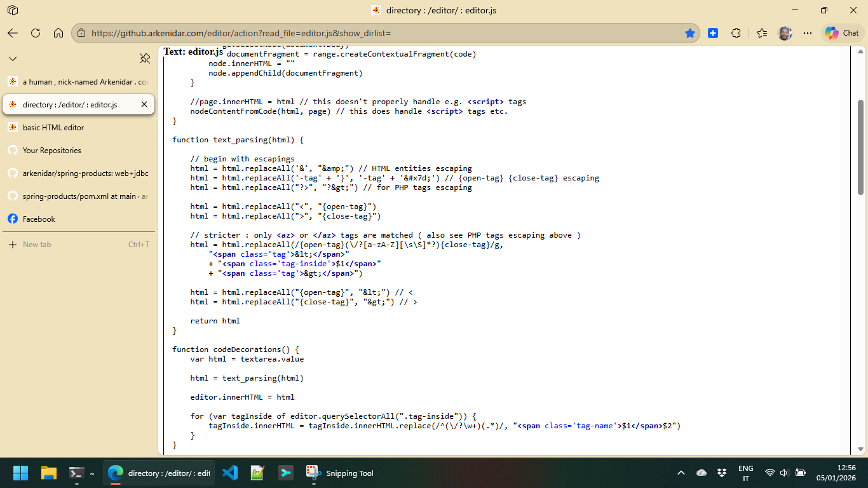Switch to the Your Repositories tab

(52, 151)
